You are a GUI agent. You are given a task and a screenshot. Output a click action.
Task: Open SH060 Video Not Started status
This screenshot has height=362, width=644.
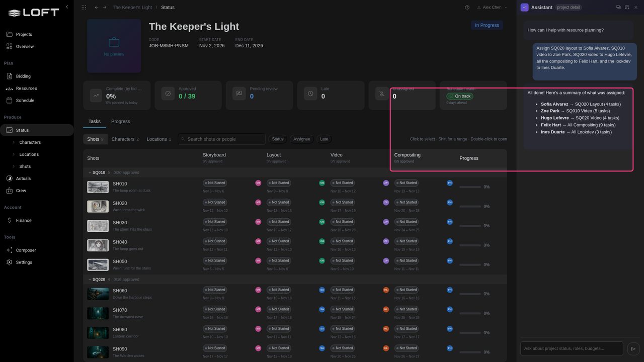pyautogui.click(x=343, y=290)
